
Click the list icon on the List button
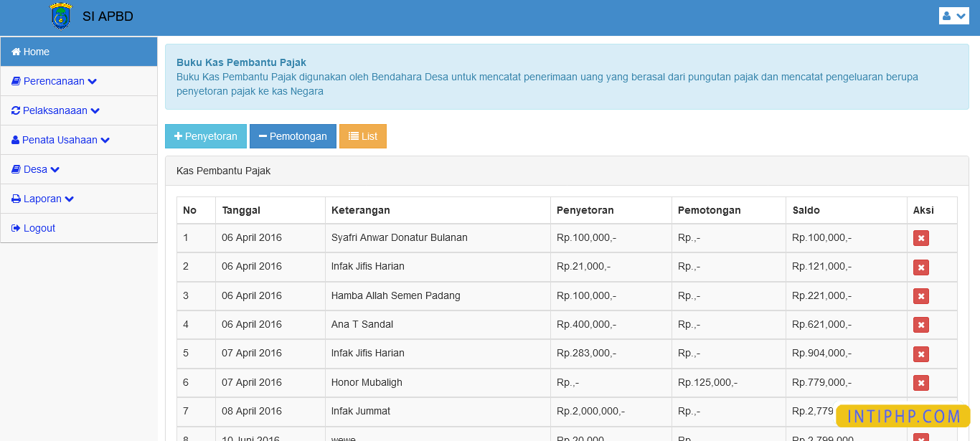[x=352, y=136]
